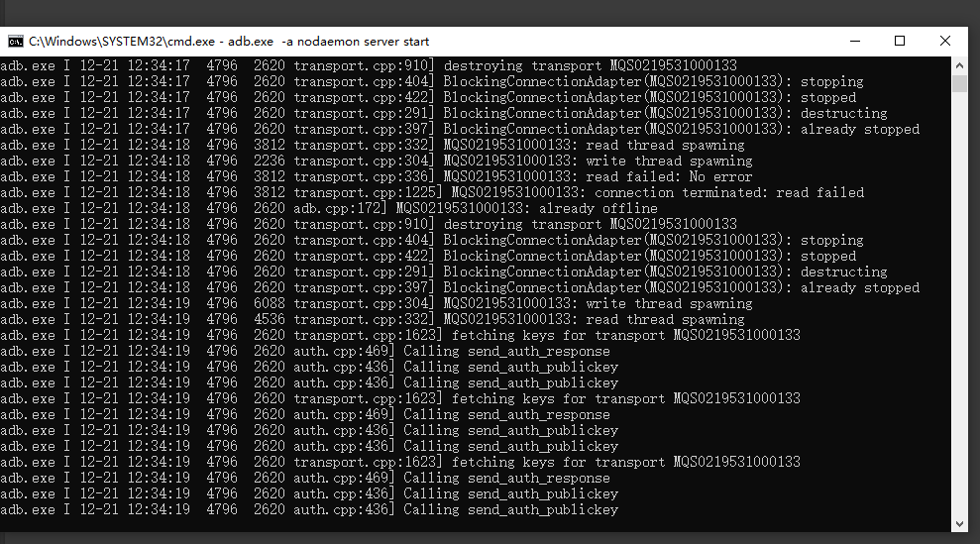Click the top 'destroying transport' log line
The height and width of the screenshot is (544, 980).
(590, 65)
